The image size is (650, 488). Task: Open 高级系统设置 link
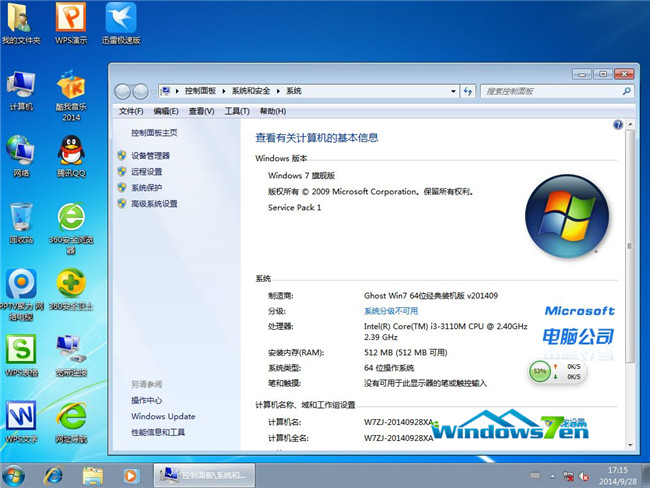coord(154,204)
